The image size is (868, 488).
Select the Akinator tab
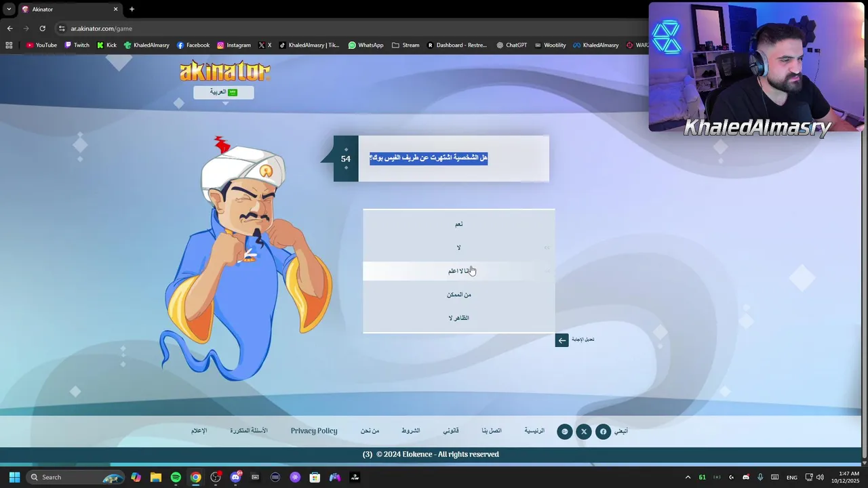[70, 9]
